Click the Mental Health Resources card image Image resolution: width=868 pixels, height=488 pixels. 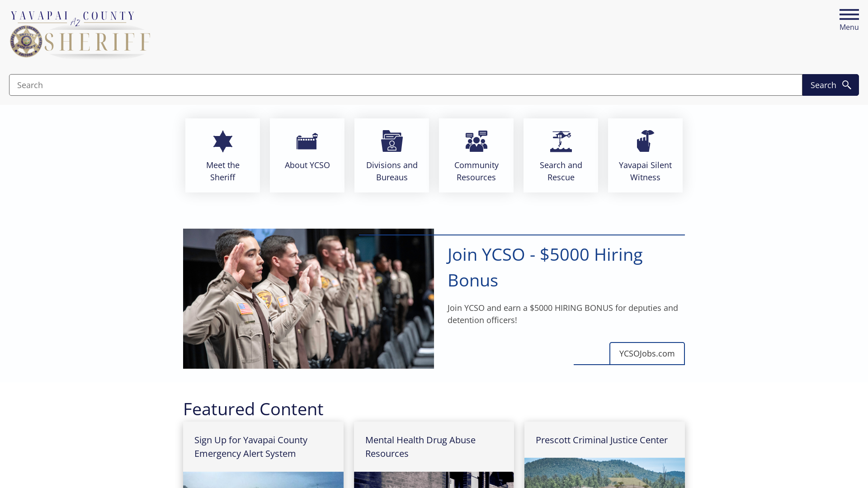[x=434, y=480]
